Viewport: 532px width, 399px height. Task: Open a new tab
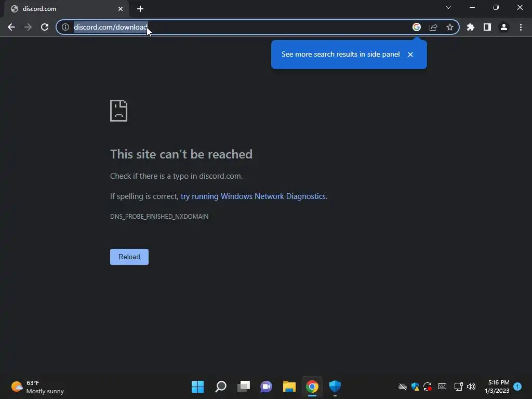tap(140, 9)
